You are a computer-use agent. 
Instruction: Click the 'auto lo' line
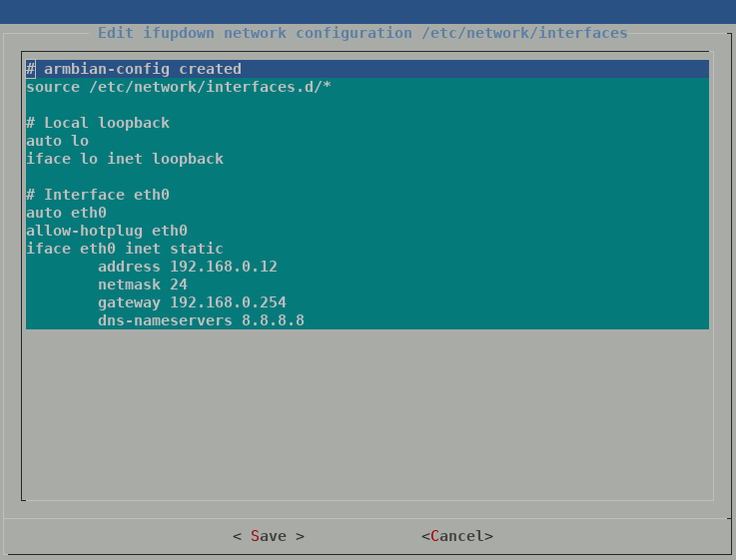click(x=58, y=141)
